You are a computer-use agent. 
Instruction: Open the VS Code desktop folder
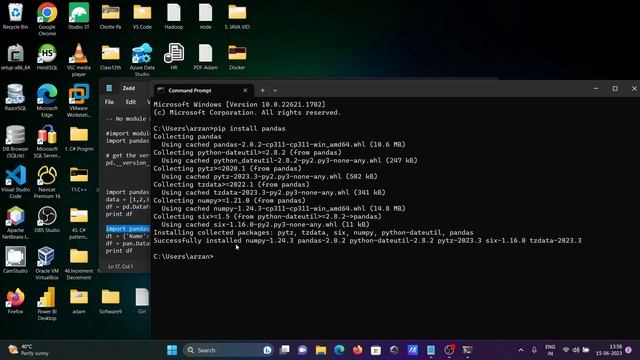pyautogui.click(x=142, y=16)
